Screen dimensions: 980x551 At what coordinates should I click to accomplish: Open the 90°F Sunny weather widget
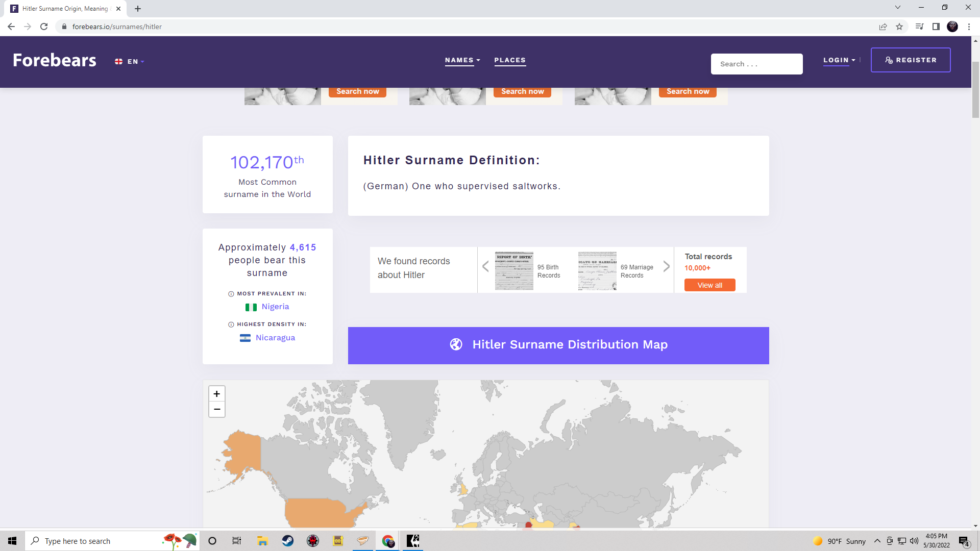[x=840, y=541]
